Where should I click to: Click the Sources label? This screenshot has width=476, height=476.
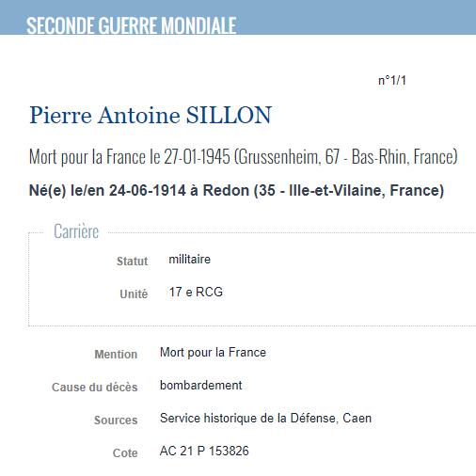116,420
